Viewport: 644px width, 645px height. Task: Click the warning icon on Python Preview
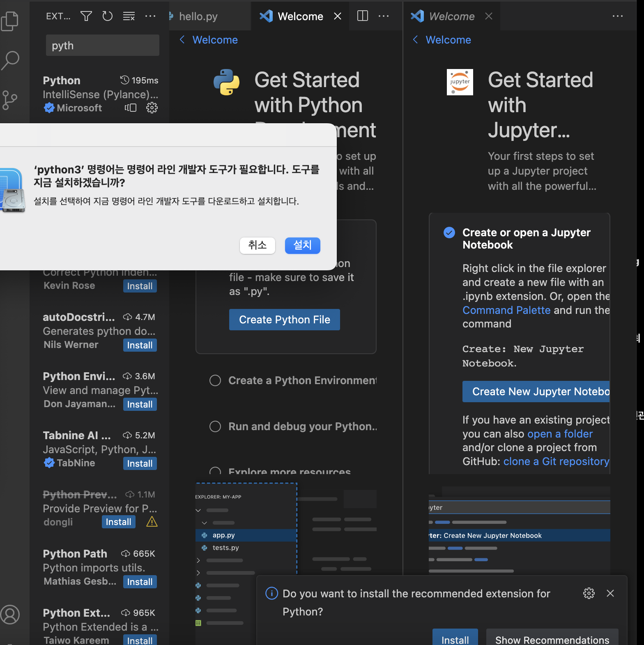coord(152,522)
